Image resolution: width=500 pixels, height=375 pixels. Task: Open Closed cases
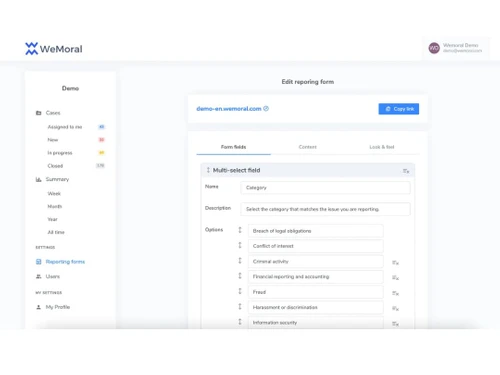tap(55, 166)
